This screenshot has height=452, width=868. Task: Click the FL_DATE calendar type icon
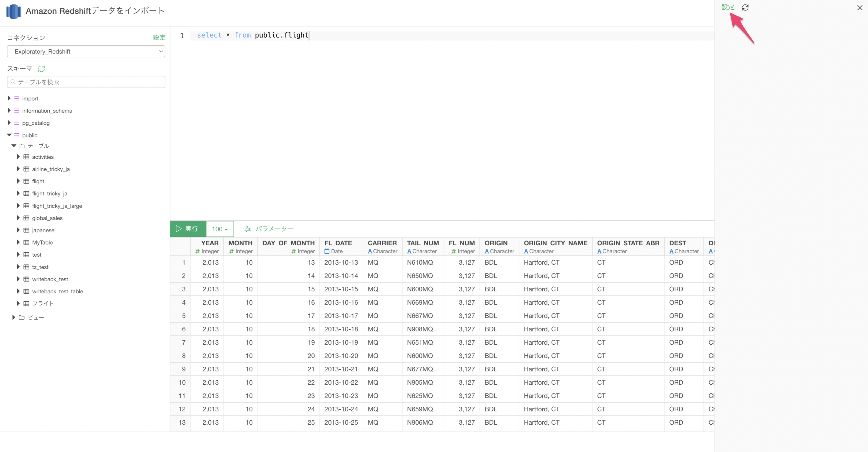pos(327,251)
